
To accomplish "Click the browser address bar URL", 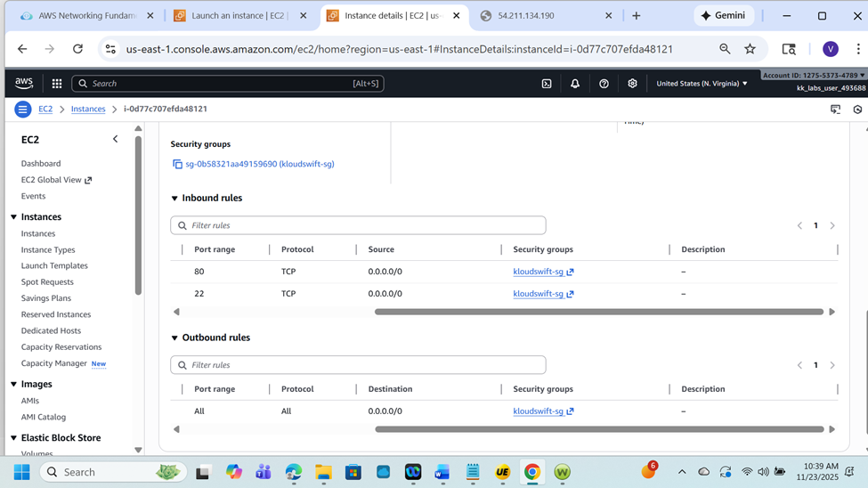I will 399,49.
